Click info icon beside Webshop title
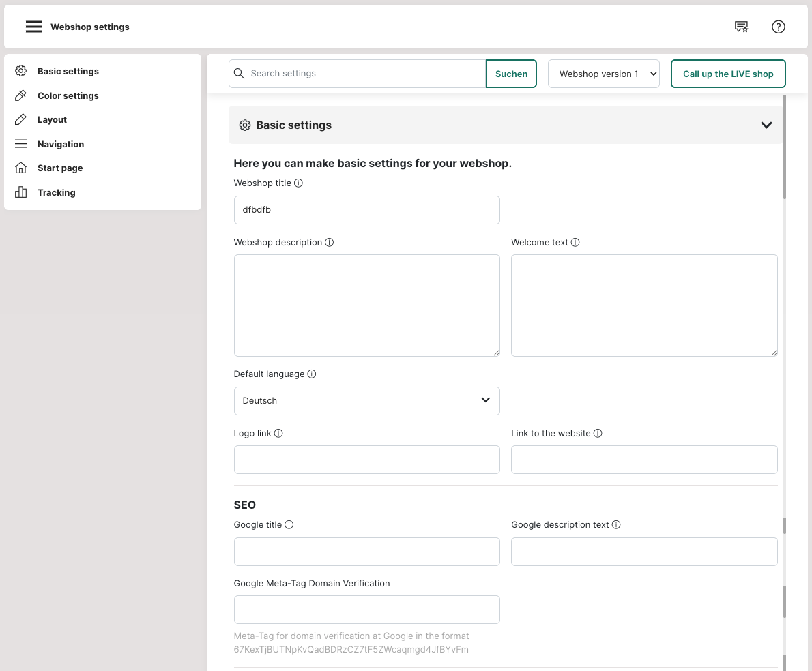The width and height of the screenshot is (812, 671). (298, 183)
